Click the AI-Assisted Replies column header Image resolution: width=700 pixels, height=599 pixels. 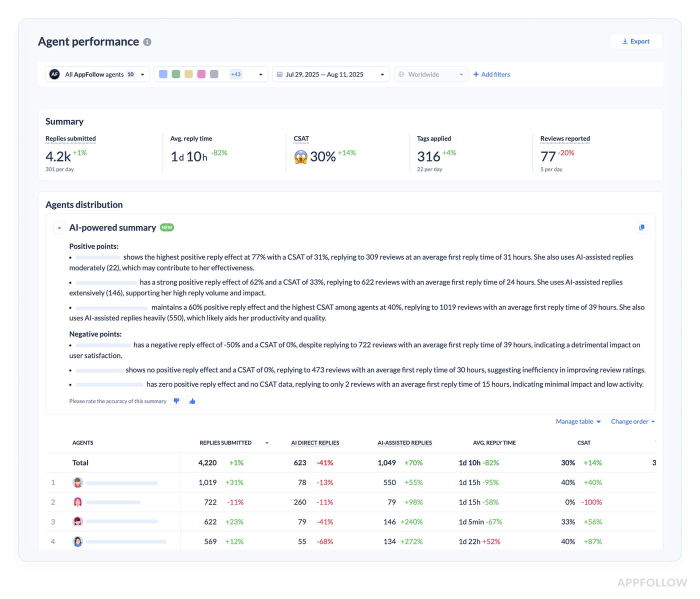[404, 443]
